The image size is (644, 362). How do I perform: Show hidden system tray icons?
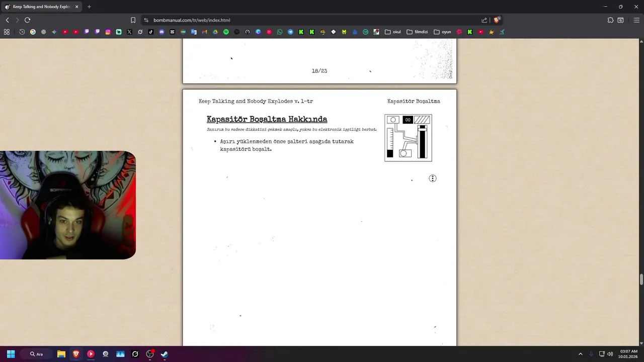[x=580, y=354]
